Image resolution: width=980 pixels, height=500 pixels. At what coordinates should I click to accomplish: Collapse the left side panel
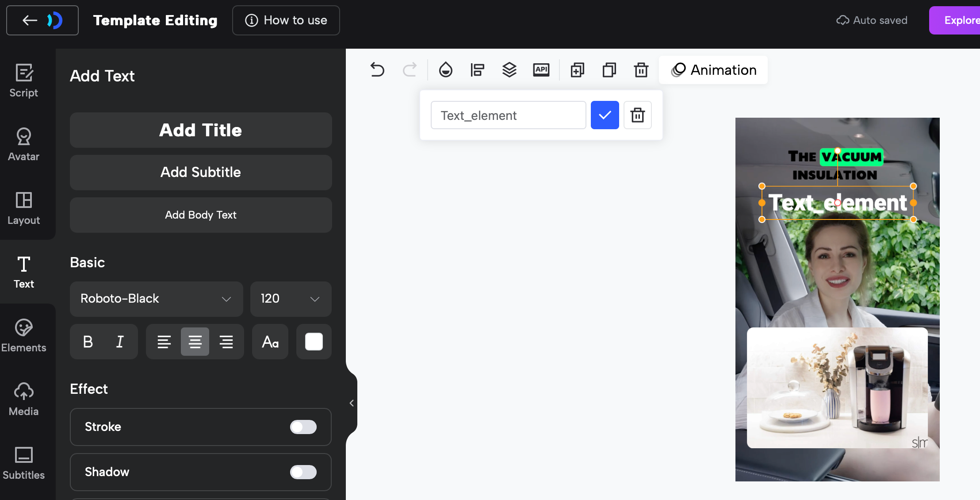352,403
